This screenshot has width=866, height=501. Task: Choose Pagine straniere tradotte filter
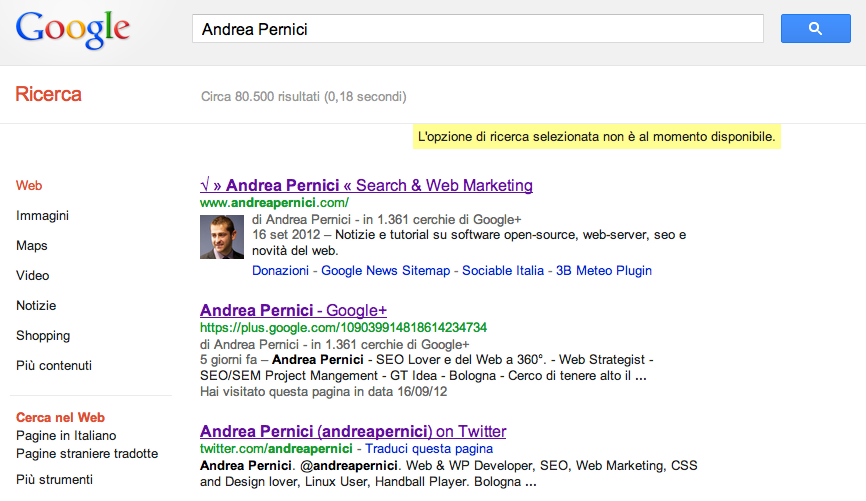tap(87, 454)
